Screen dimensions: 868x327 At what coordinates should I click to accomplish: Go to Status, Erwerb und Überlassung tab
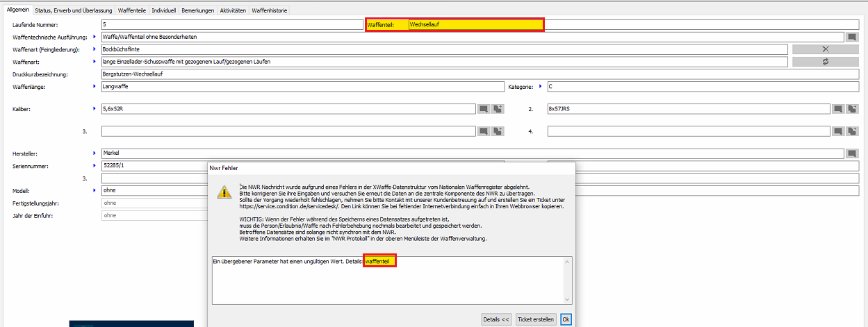[73, 10]
